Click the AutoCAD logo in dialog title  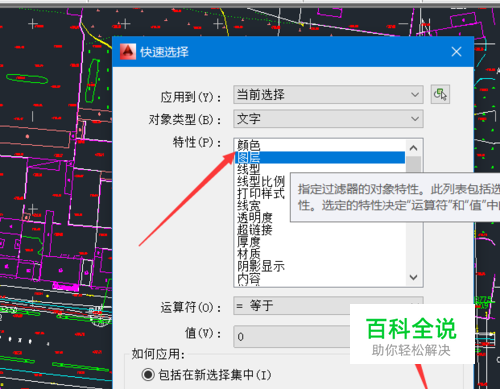pos(128,52)
